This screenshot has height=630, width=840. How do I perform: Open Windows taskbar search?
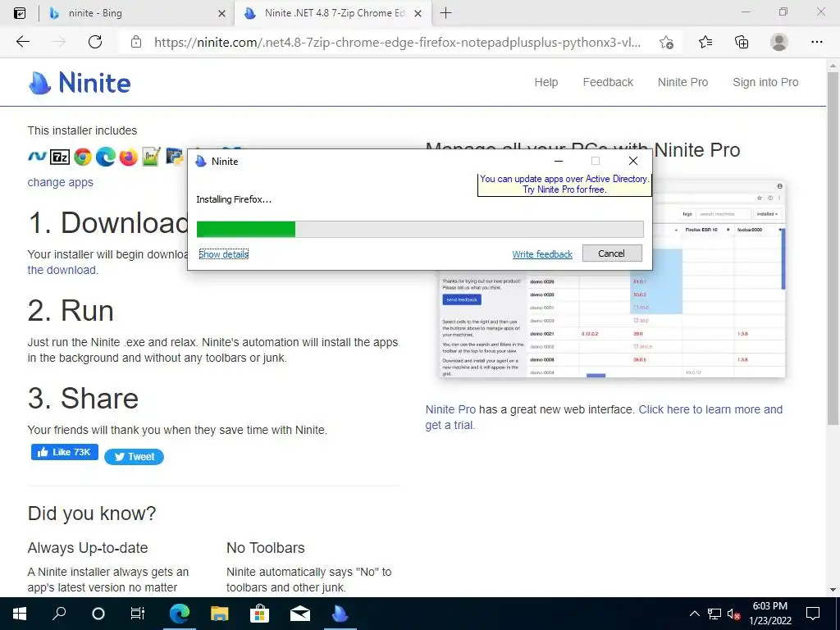click(x=59, y=614)
